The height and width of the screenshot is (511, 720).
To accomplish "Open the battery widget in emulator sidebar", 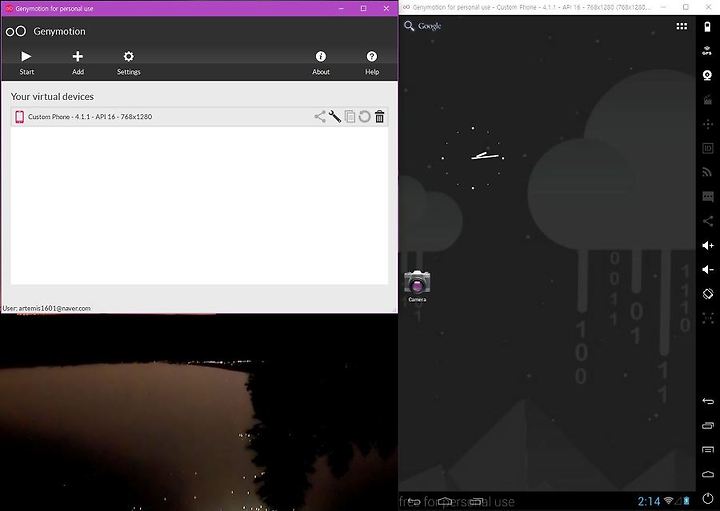I will (708, 27).
